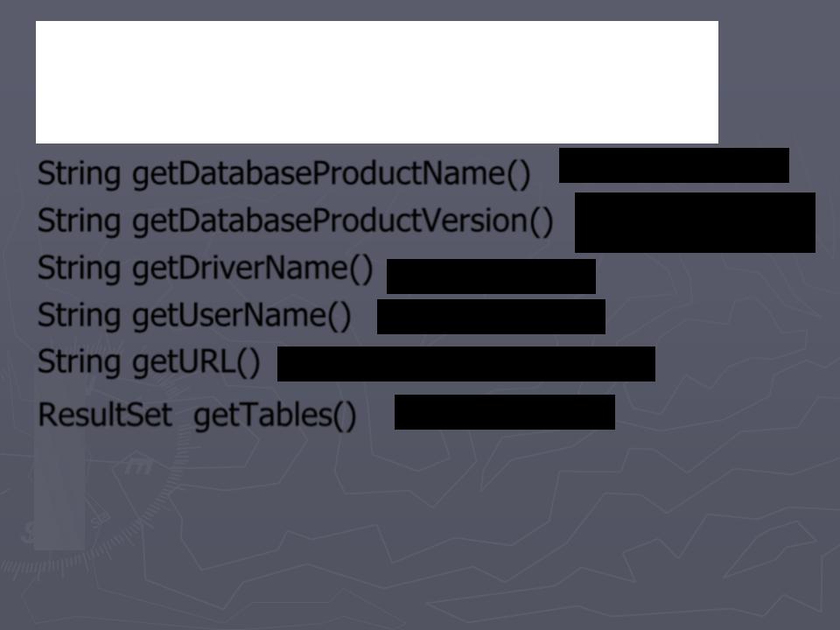840x630 pixels.
Task: Click the getUserName() method line
Action: coord(194,316)
